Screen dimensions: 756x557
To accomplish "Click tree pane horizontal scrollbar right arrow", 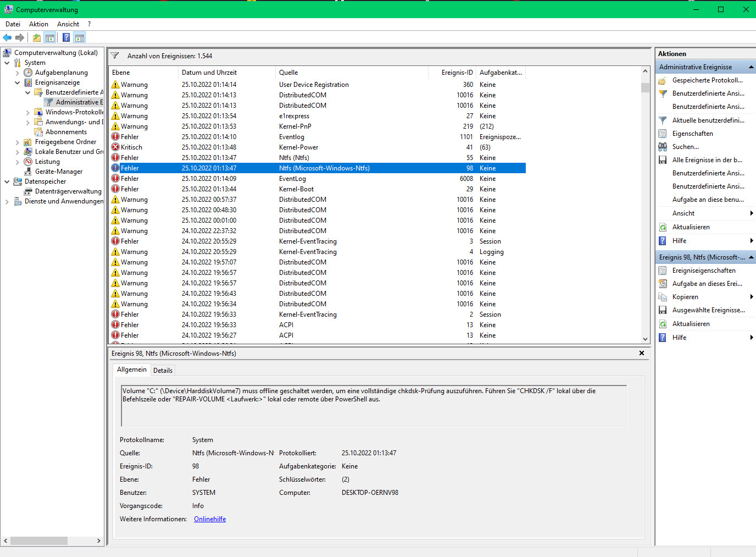I will pyautogui.click(x=98, y=541).
